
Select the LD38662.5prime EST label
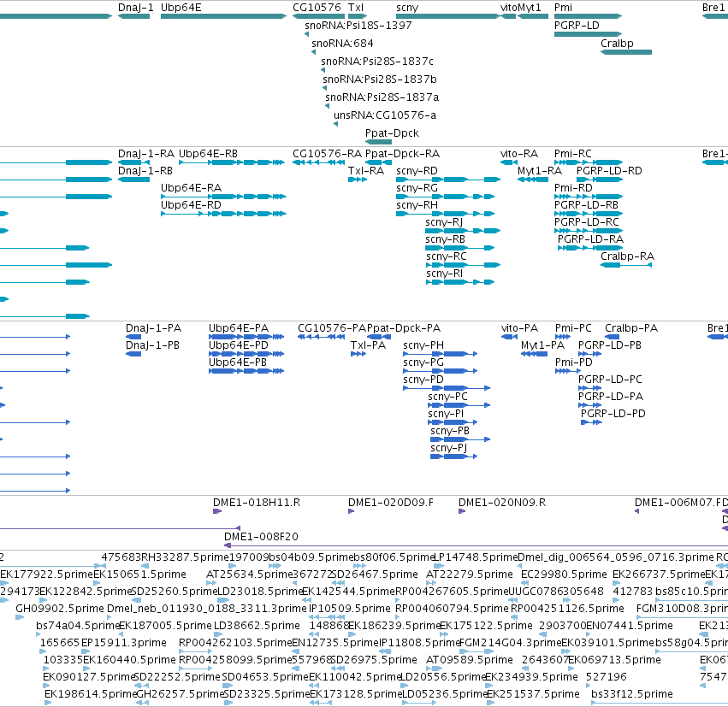(257, 626)
